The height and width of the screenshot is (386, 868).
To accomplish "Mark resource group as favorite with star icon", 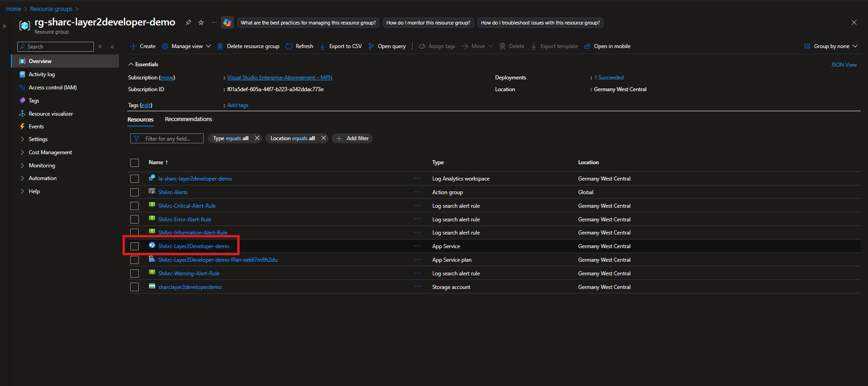I will (x=201, y=22).
